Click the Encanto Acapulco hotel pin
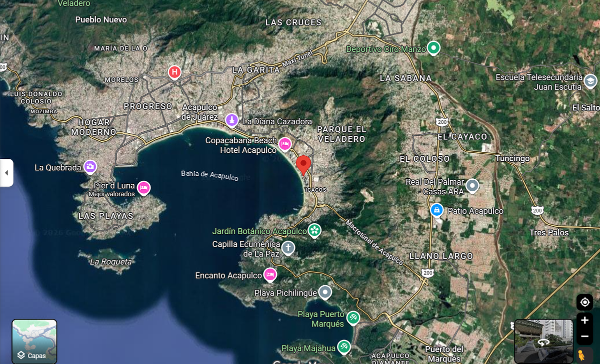This screenshot has width=600, height=364. click(270, 275)
